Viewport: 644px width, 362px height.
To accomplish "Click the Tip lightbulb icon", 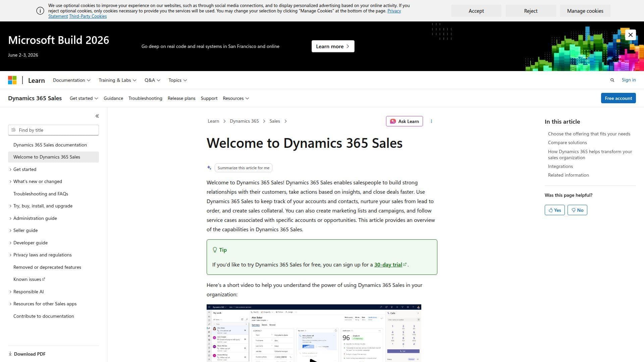I will point(215,250).
